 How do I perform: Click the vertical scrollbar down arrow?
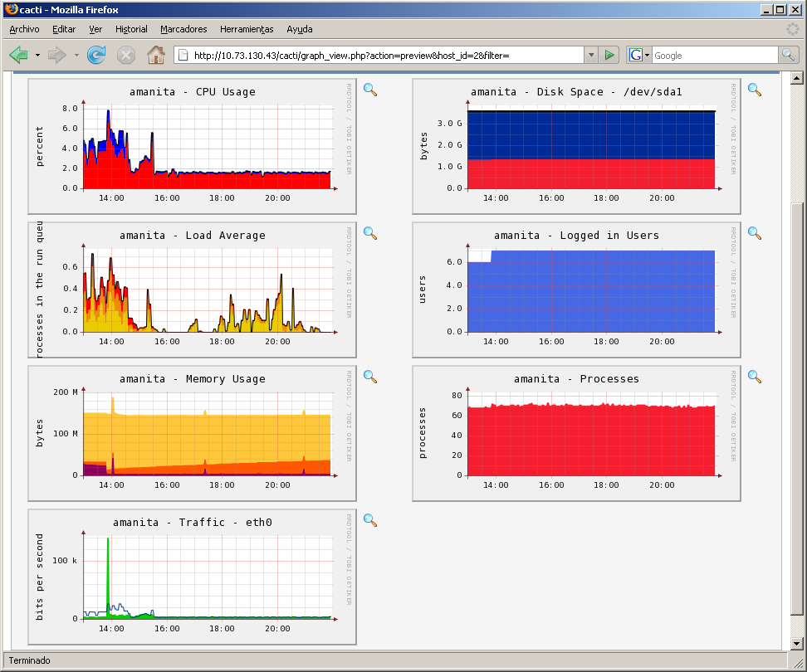pyautogui.click(x=796, y=643)
